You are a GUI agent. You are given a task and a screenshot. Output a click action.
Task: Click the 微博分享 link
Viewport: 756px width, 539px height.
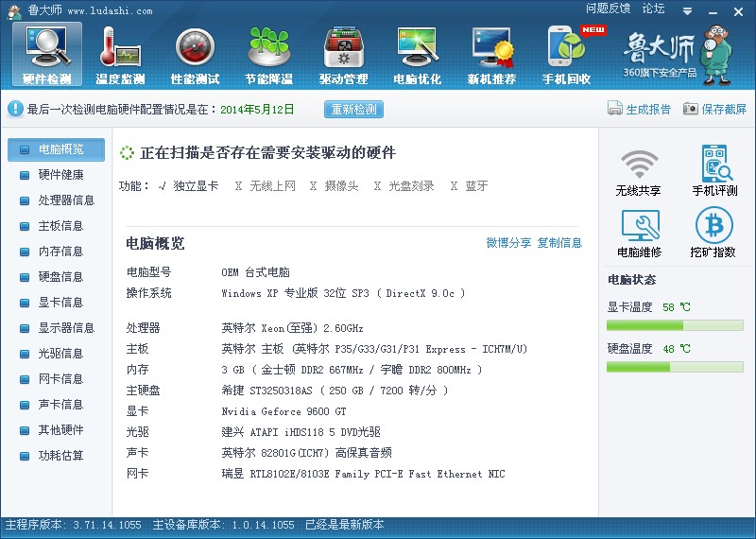tap(508, 243)
